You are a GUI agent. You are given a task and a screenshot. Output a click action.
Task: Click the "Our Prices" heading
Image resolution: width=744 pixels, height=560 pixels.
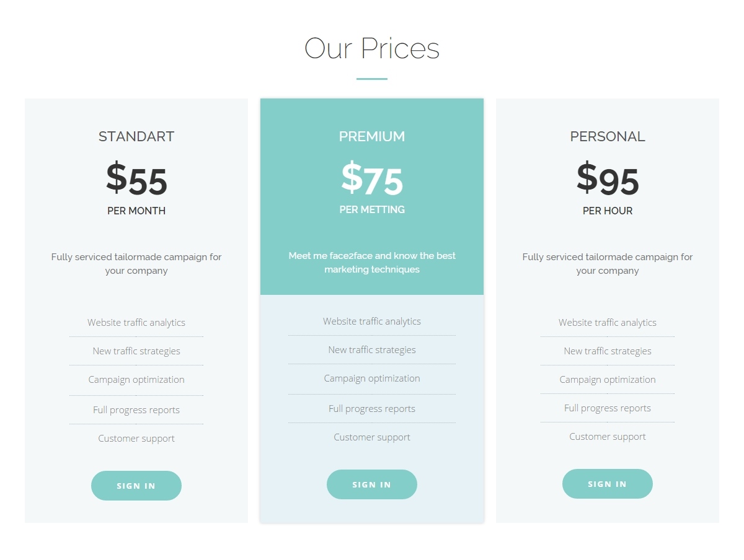point(372,49)
